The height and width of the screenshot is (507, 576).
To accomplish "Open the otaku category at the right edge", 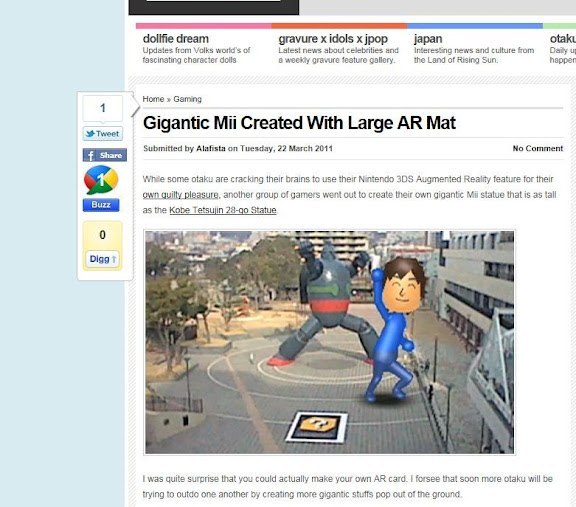I will pos(562,39).
